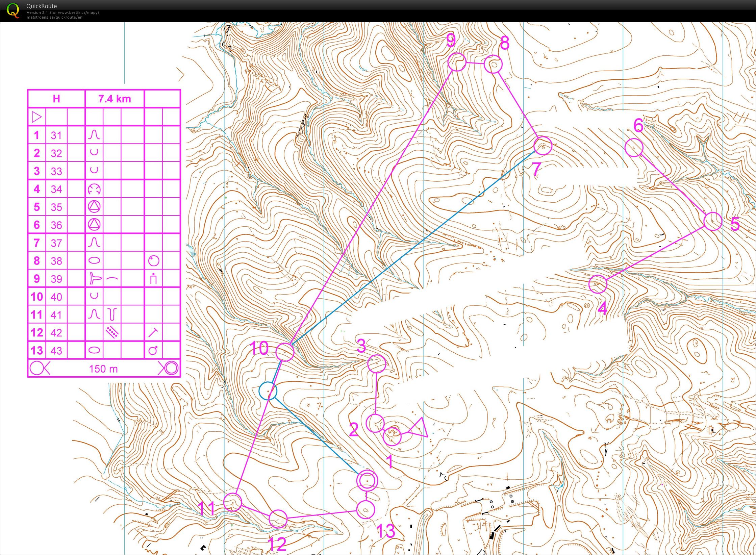Screen dimensions: 756x555
Task: Click the "H" class cell in the table
Action: point(56,99)
